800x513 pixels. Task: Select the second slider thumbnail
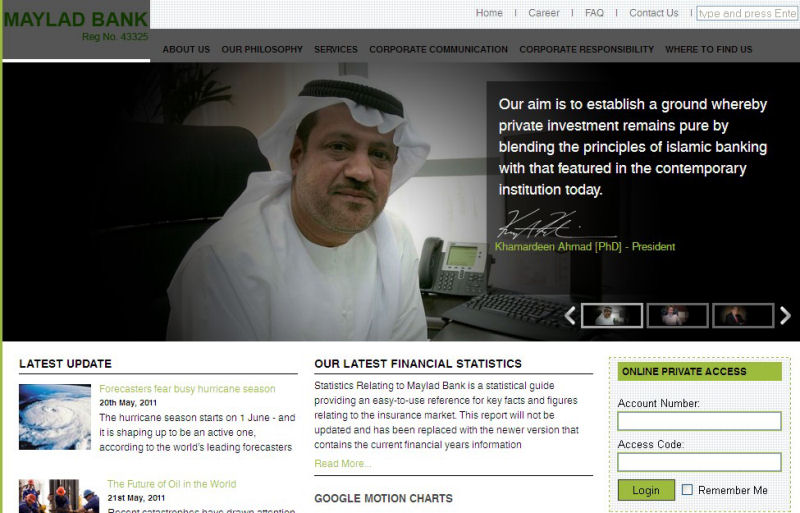pos(678,315)
